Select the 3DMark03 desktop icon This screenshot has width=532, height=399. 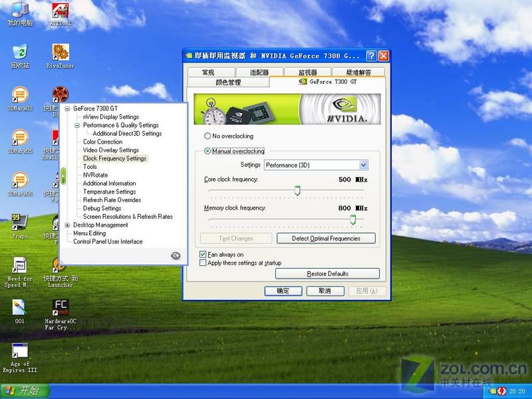click(20, 98)
